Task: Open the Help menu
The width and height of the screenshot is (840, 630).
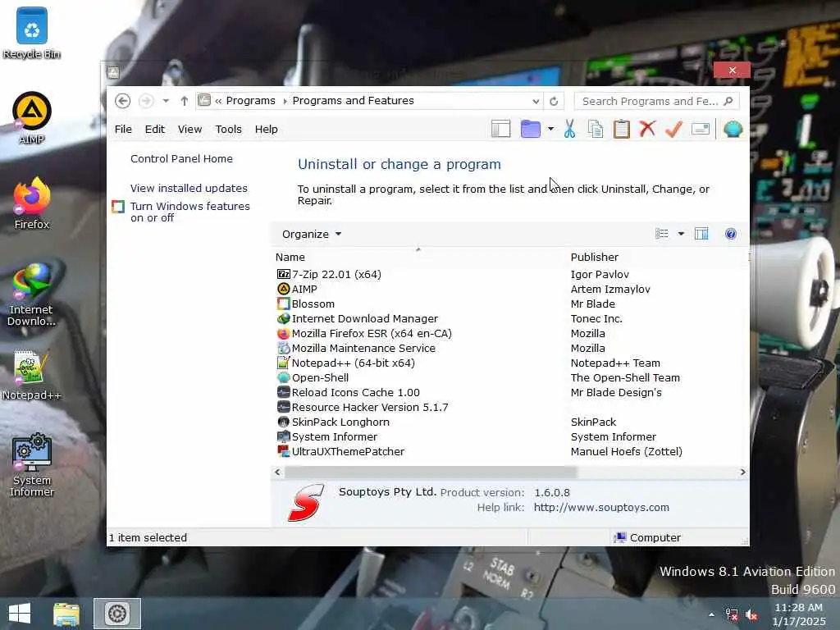Action: pyautogui.click(x=267, y=129)
